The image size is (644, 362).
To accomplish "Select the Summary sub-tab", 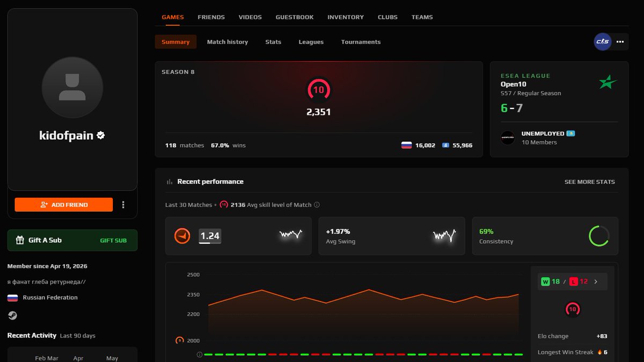I will click(175, 42).
